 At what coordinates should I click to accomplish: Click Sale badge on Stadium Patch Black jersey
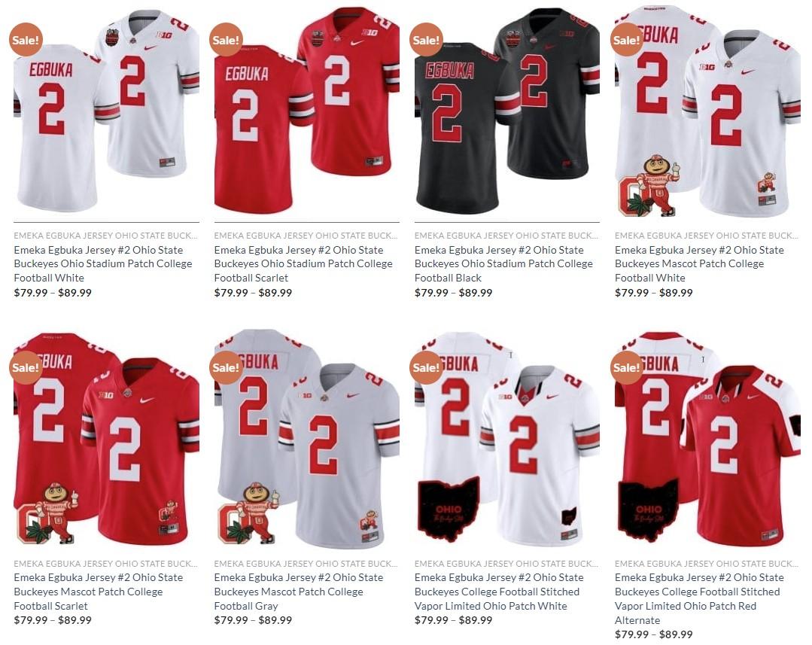click(426, 39)
